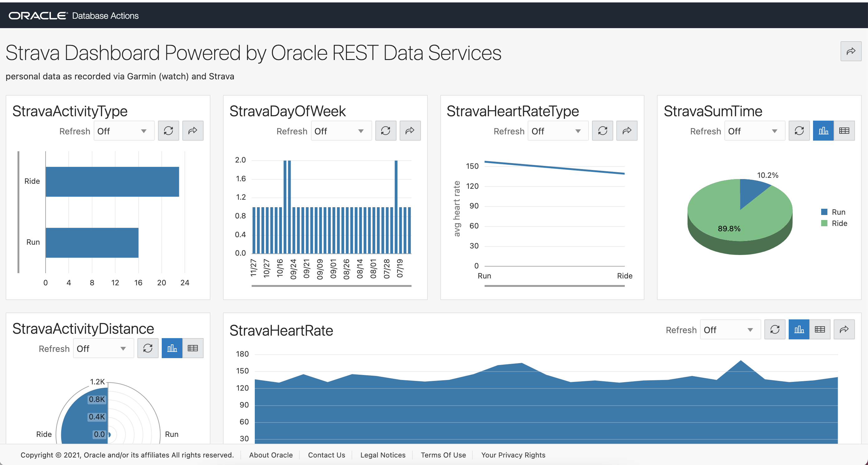Share the StravaDayOfWeek chart
This screenshot has height=465, width=868.
410,131
